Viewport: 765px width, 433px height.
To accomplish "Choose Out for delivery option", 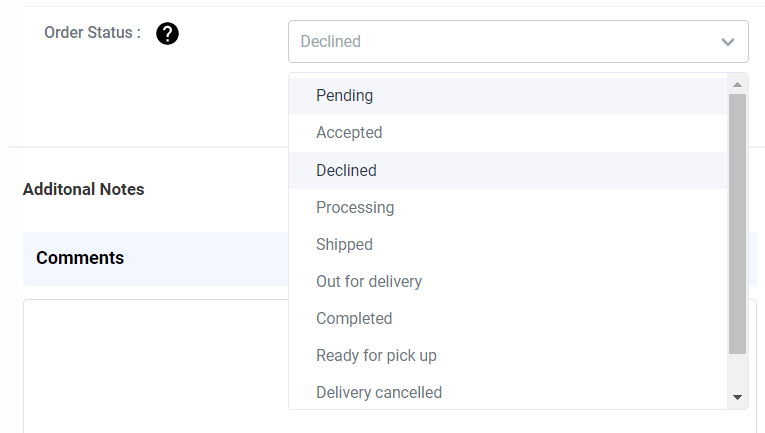I will click(x=508, y=281).
